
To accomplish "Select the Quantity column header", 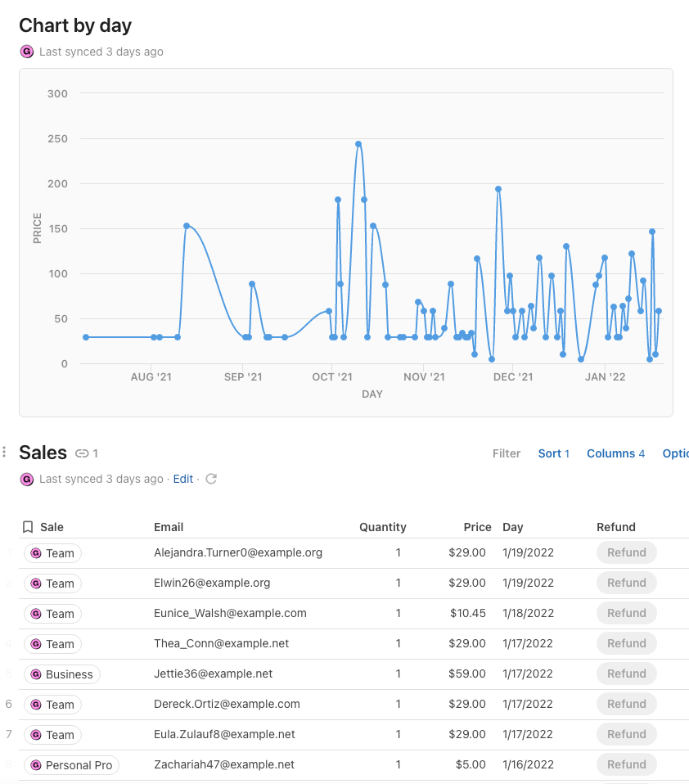I will pyautogui.click(x=382, y=527).
